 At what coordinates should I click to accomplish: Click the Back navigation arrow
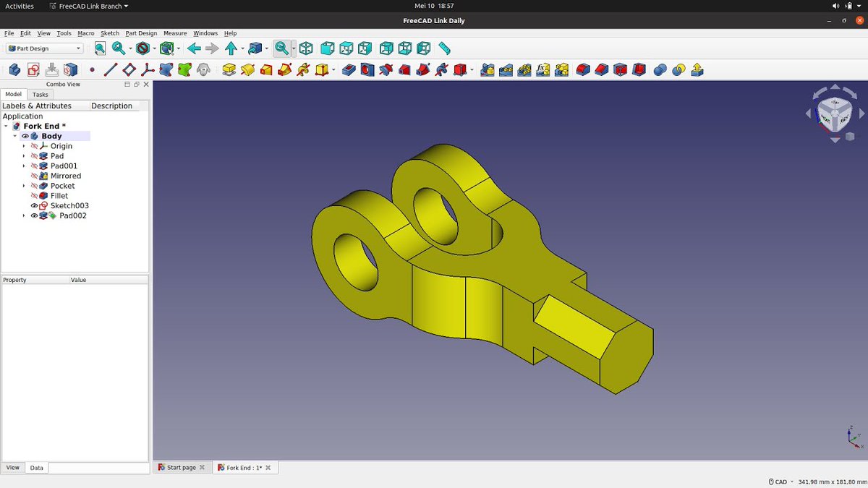194,48
